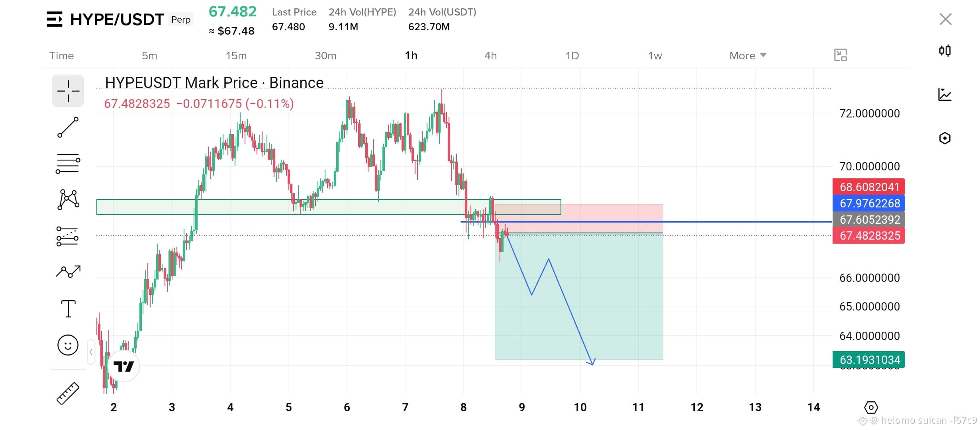980x430 pixels.
Task: Click the gray 67.6052392 price label
Action: coord(869,219)
